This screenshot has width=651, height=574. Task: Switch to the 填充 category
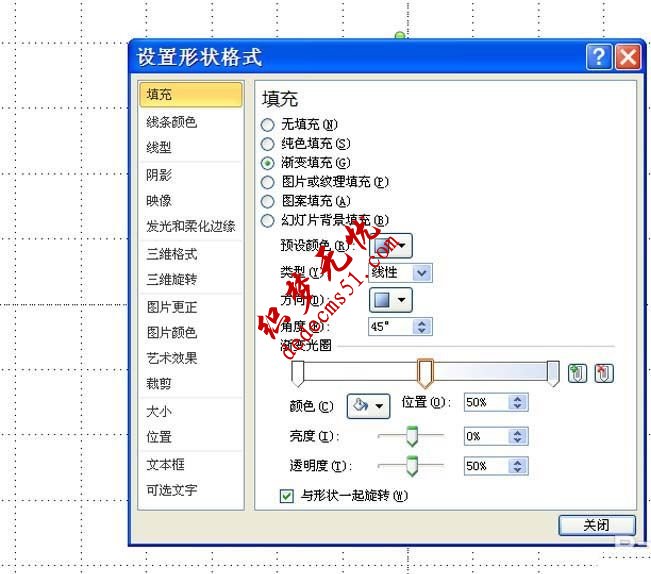pyautogui.click(x=191, y=95)
